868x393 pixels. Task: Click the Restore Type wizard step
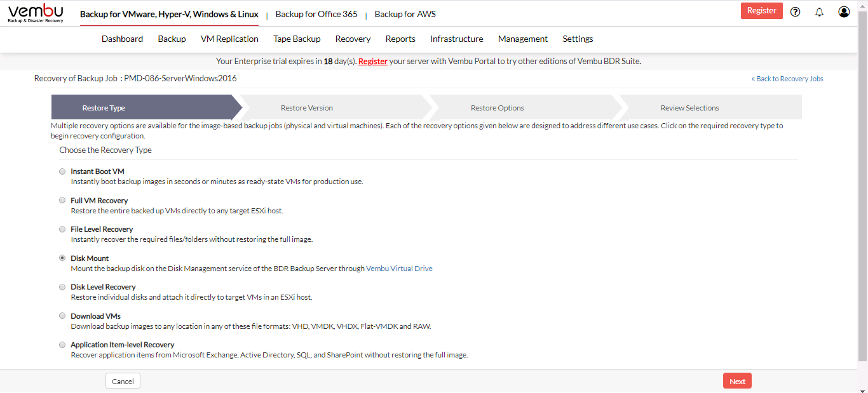click(146, 108)
